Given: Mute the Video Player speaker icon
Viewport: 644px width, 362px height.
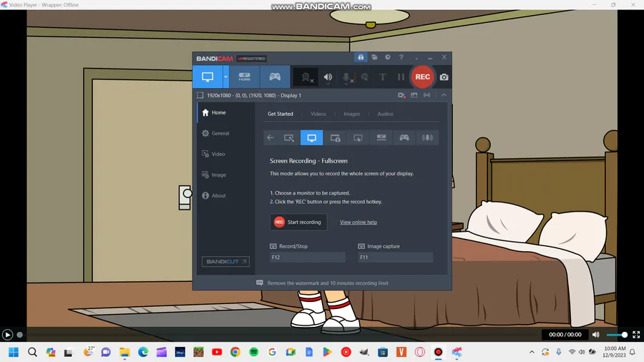Looking at the screenshot, I should (x=596, y=335).
